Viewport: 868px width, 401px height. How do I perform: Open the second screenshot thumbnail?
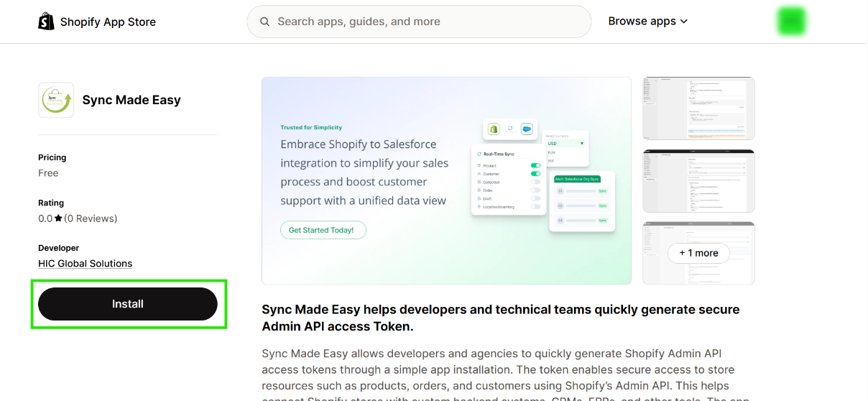pyautogui.click(x=698, y=181)
